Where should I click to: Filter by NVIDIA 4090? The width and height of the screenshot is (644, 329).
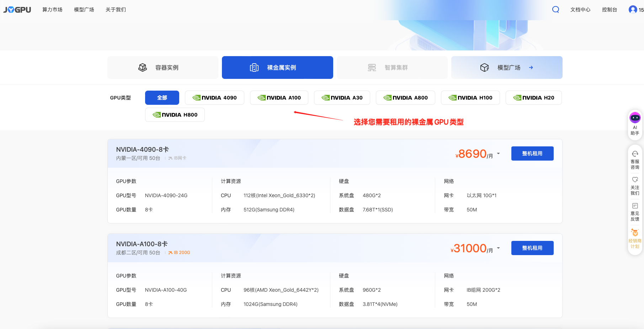(214, 98)
